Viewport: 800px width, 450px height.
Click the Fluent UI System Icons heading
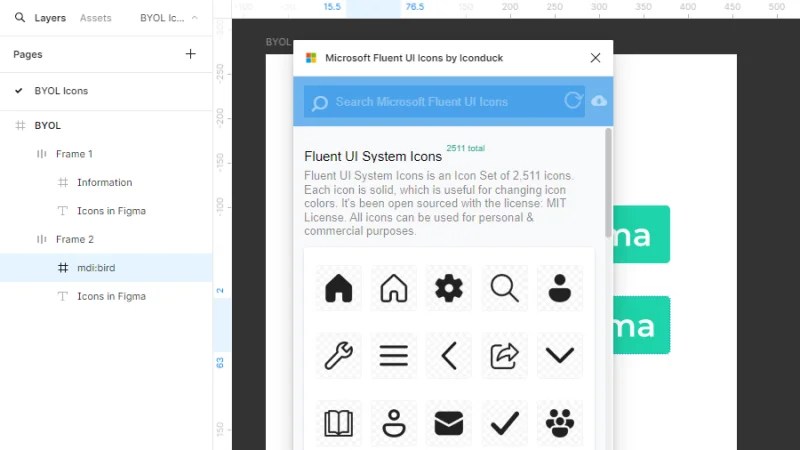373,157
